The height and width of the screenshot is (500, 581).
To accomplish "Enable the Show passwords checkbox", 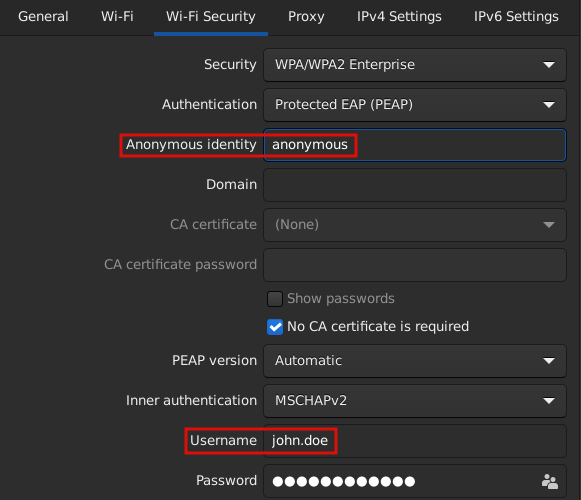I will pyautogui.click(x=275, y=299).
